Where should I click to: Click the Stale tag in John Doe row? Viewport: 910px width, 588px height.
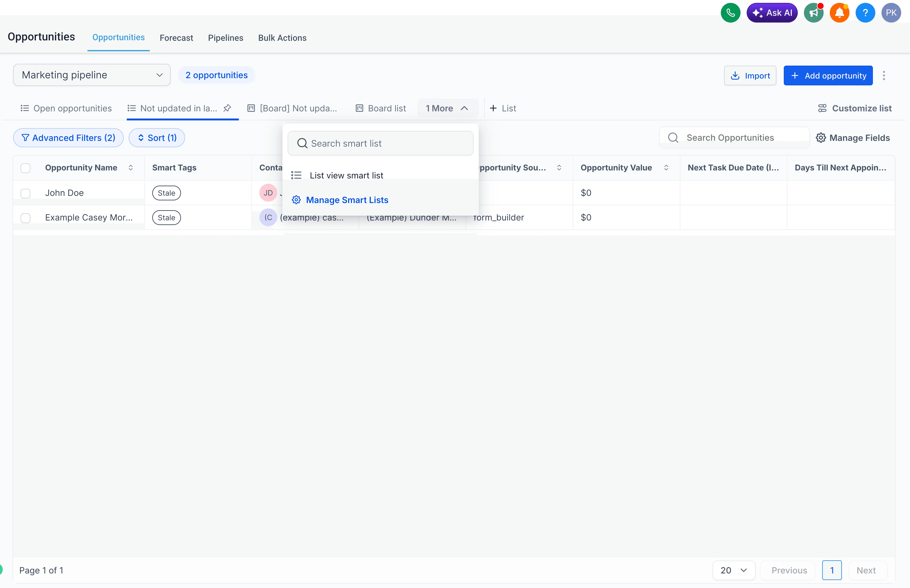[x=166, y=193]
